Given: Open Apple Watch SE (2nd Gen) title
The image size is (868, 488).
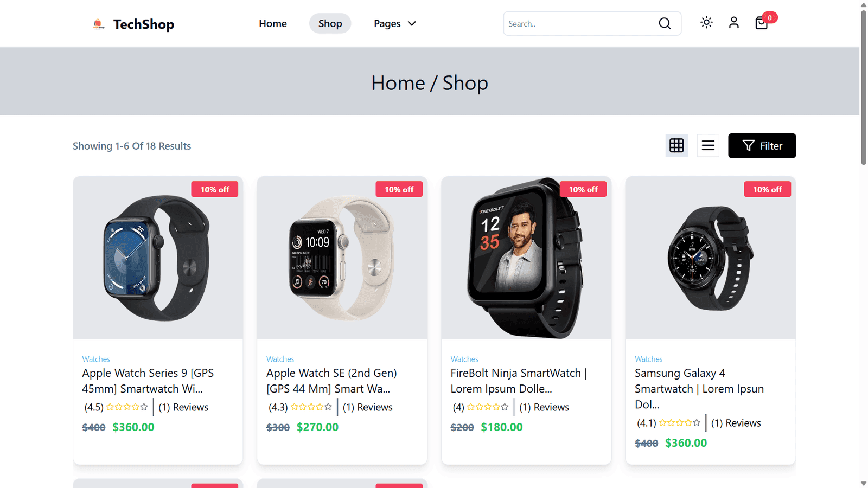Looking at the screenshot, I should pyautogui.click(x=331, y=381).
